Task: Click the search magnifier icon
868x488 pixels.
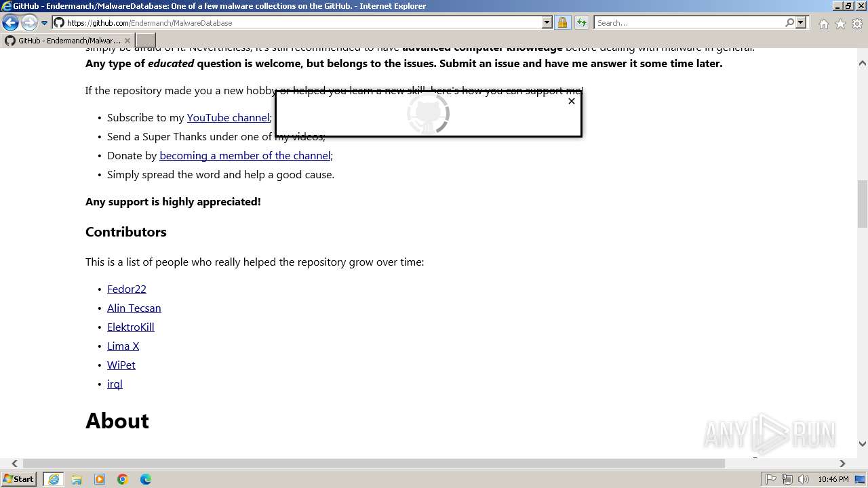Action: [789, 22]
